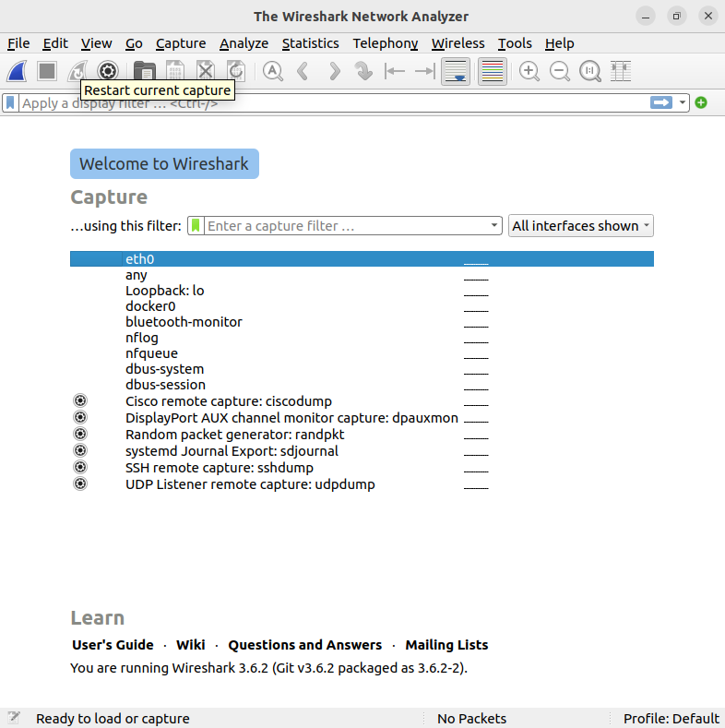Jump to first packet icon
The height and width of the screenshot is (728, 725).
click(395, 71)
